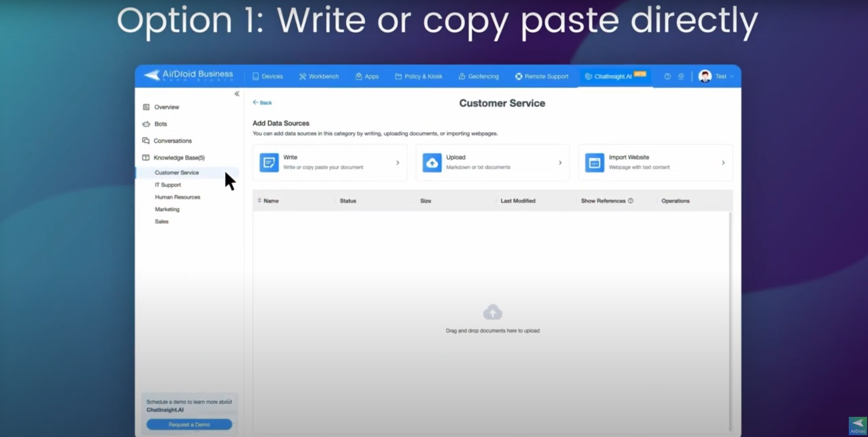This screenshot has height=437, width=868.
Task: Open the Devices tab
Action: tap(268, 76)
